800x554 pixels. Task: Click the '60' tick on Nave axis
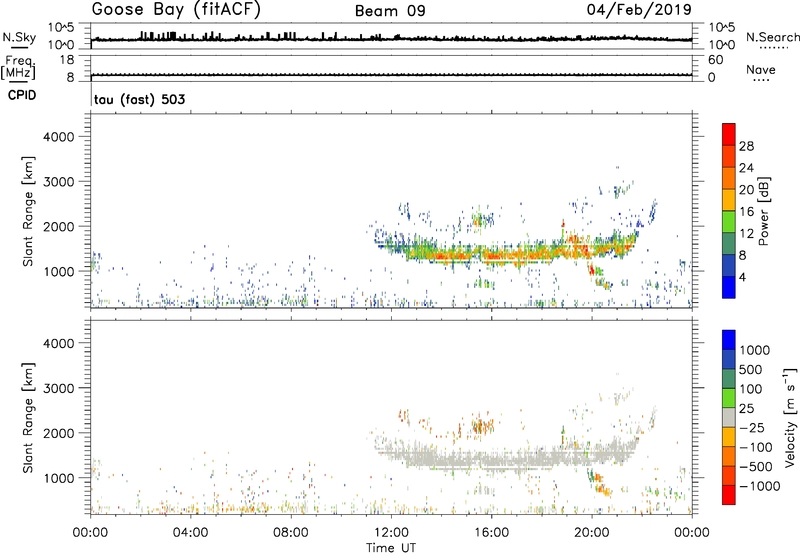pos(715,60)
